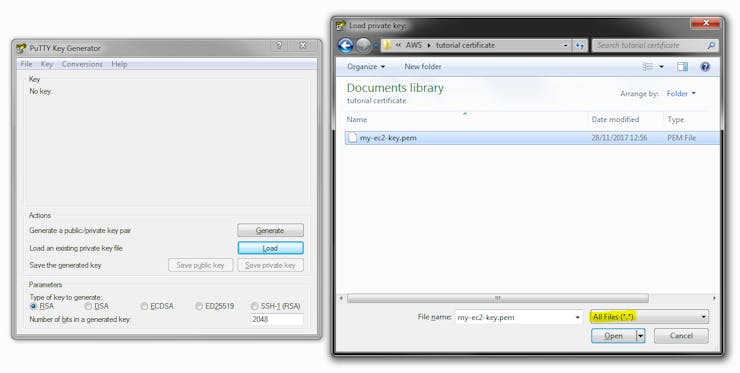The image size is (740, 373).
Task: Close the PuTTY Key Generator window
Action: 303,45
